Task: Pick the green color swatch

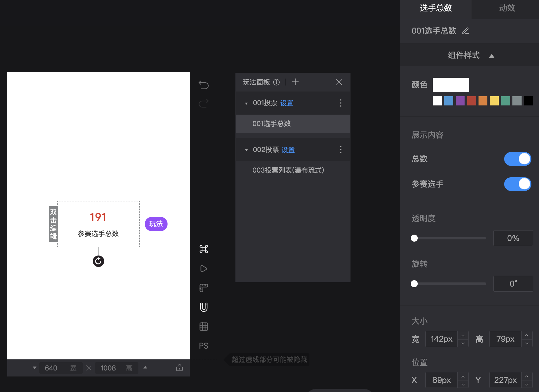Action: point(506,101)
